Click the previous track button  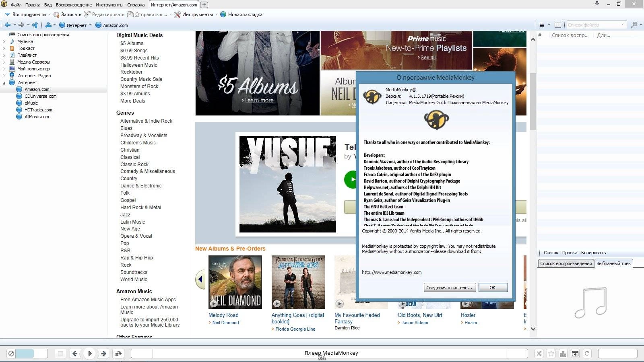(75, 354)
